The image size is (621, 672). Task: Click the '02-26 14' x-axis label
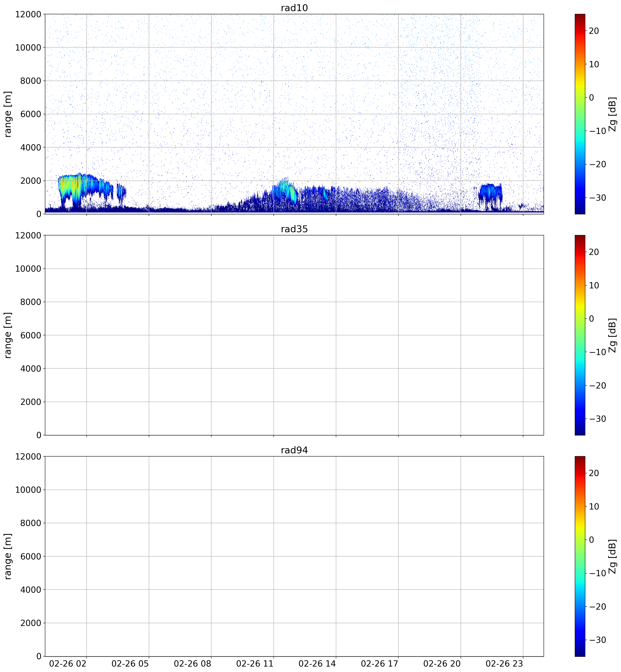click(x=317, y=664)
